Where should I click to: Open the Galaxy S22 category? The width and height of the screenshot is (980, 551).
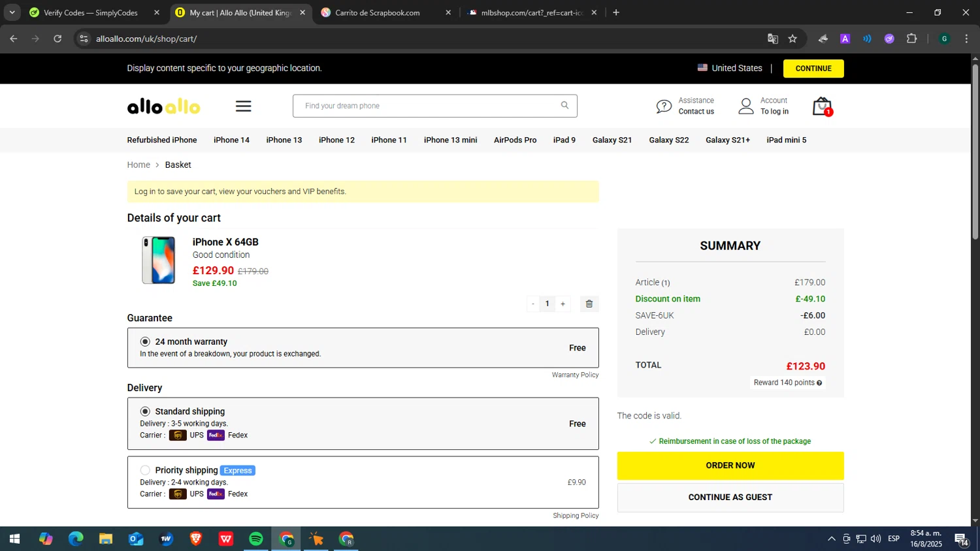coord(668,140)
